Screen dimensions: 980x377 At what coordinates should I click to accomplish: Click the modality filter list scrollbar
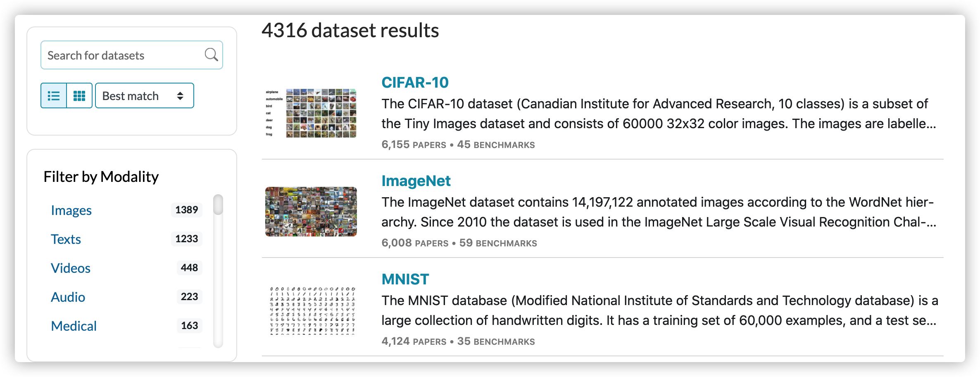[x=218, y=271]
